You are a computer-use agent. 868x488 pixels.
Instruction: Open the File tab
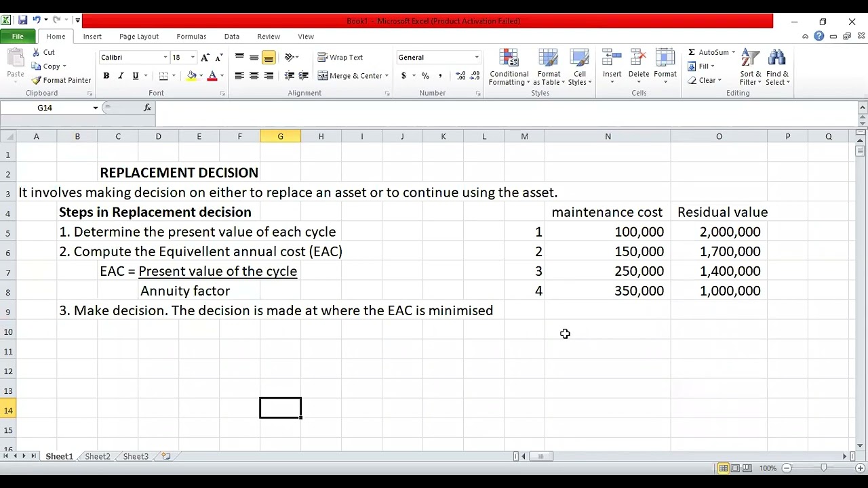pyautogui.click(x=18, y=37)
